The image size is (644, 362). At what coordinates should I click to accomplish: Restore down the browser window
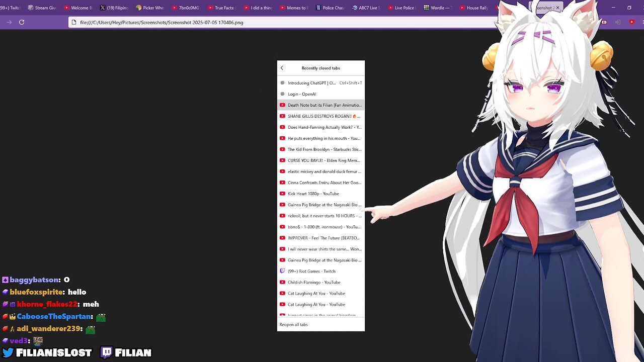(x=629, y=8)
